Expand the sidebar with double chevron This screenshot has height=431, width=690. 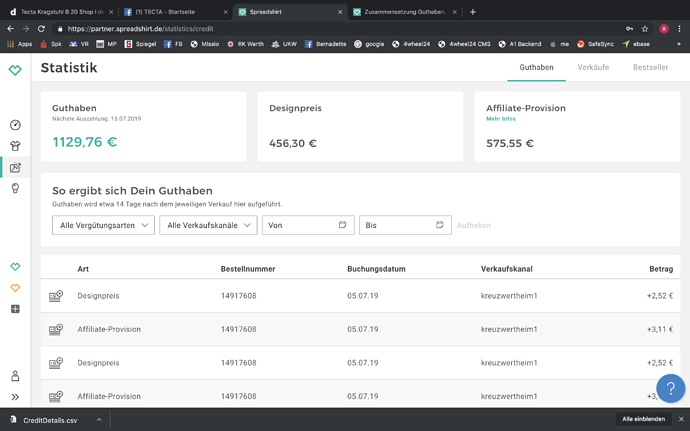click(15, 397)
